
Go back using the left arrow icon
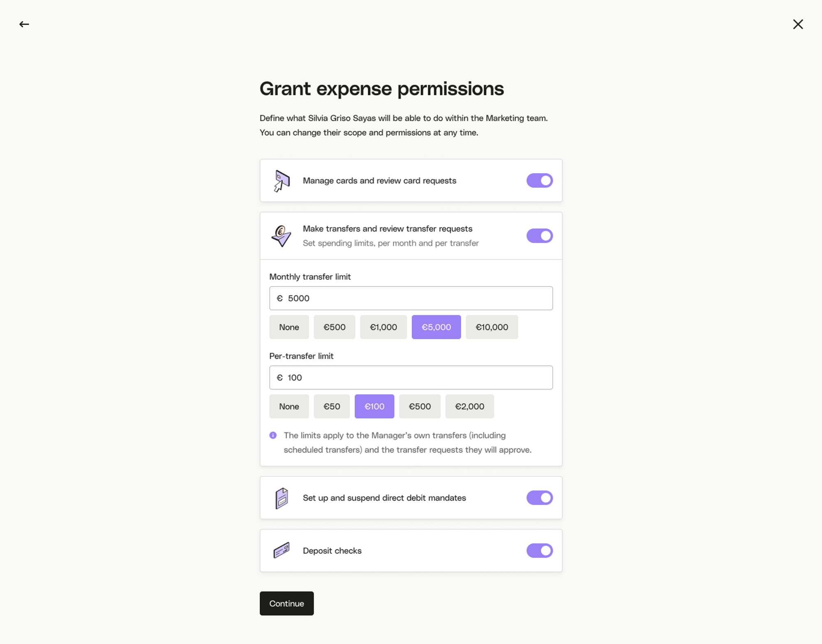24,24
